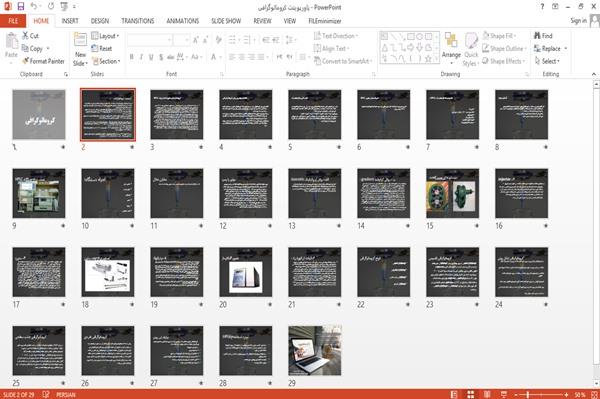Click the Save icon in quick access toolbar
600x399 pixels.
pos(21,7)
